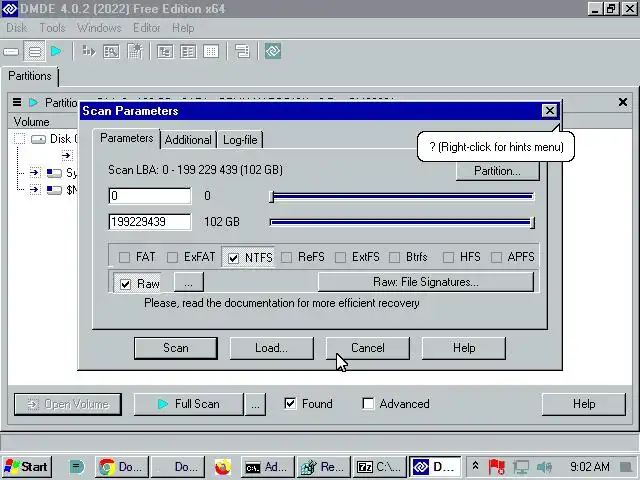Screen dimensions: 640x480
Task: Close the Partitions panel with X icon
Action: pyautogui.click(x=623, y=102)
